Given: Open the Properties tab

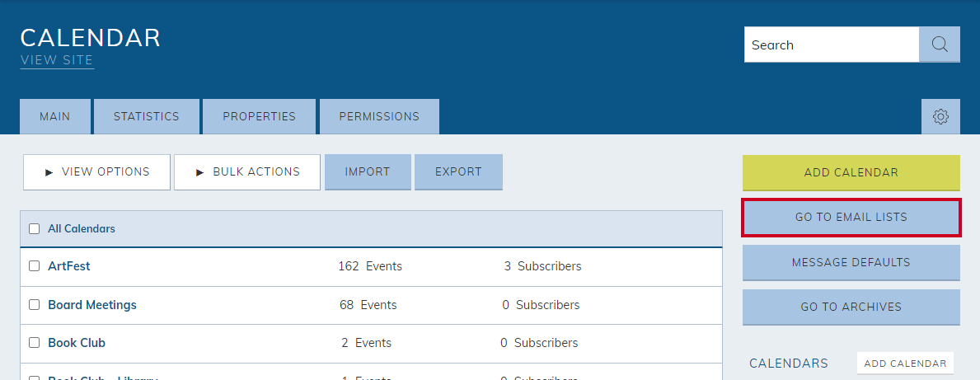Looking at the screenshot, I should point(260,117).
